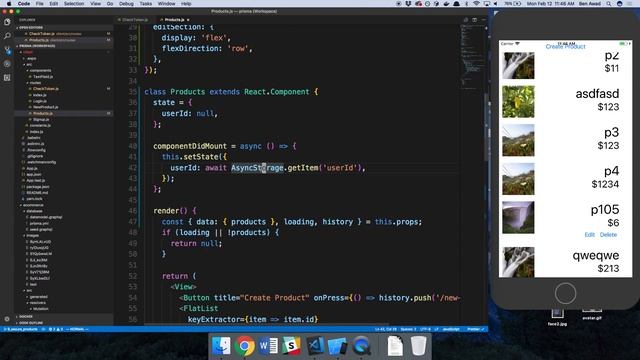
Task: Open QuickTime Player in the Dock
Action: click(361, 346)
